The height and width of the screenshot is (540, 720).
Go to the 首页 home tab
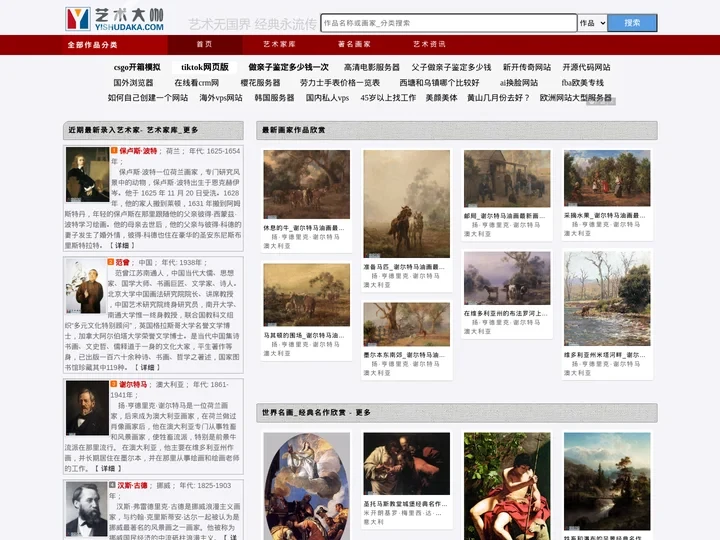[x=204, y=45]
